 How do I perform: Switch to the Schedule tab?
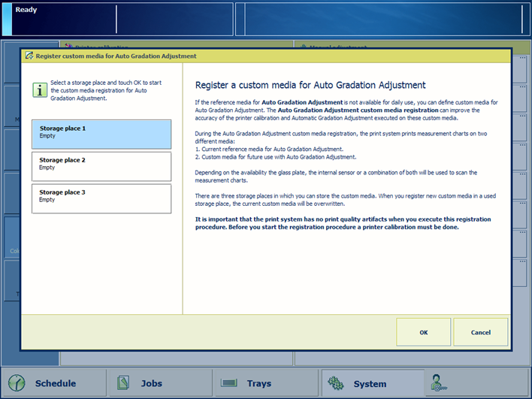[54, 383]
